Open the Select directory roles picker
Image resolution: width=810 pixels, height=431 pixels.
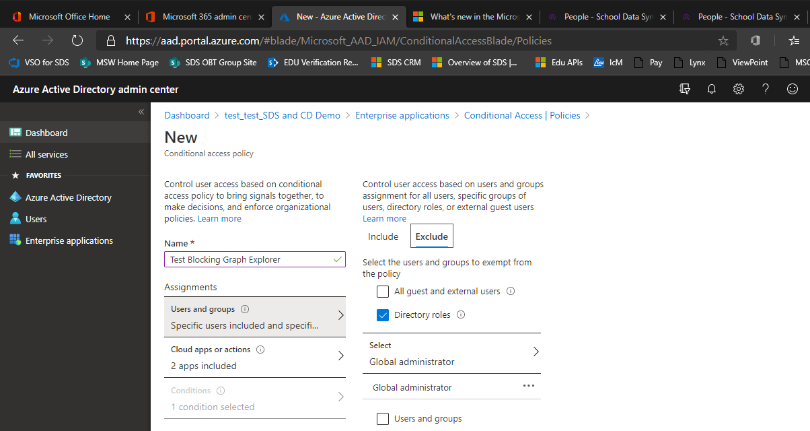pyautogui.click(x=451, y=353)
